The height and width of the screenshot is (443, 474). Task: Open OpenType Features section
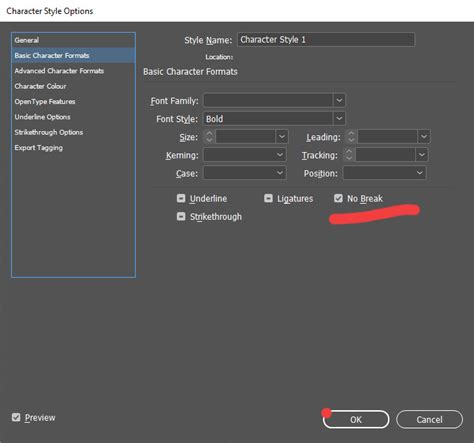73,101
